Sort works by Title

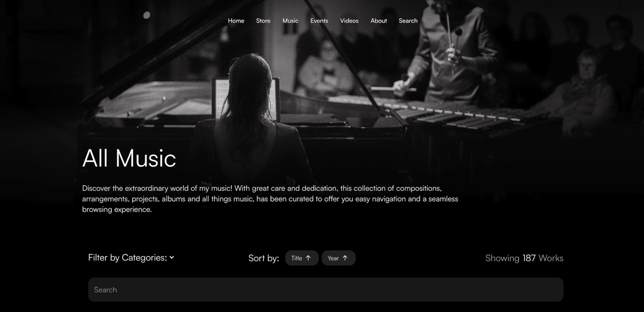tap(301, 258)
